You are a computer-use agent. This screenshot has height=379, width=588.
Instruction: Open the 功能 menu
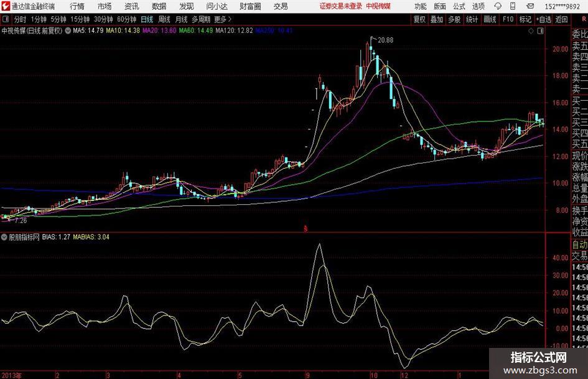[421, 6]
